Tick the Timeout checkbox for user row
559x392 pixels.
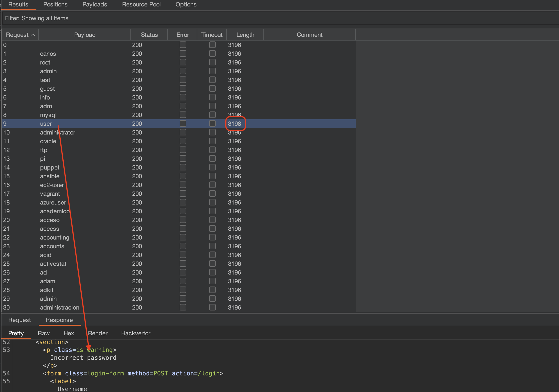(212, 124)
